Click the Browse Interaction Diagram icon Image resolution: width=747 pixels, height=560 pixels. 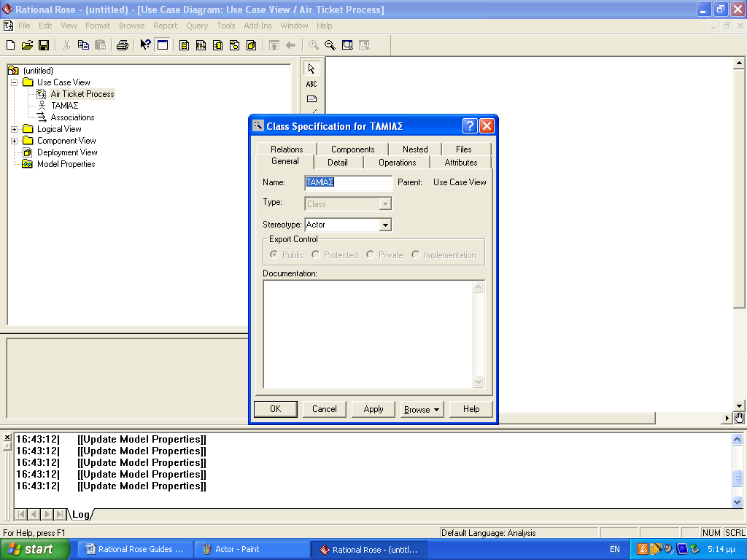point(201,45)
